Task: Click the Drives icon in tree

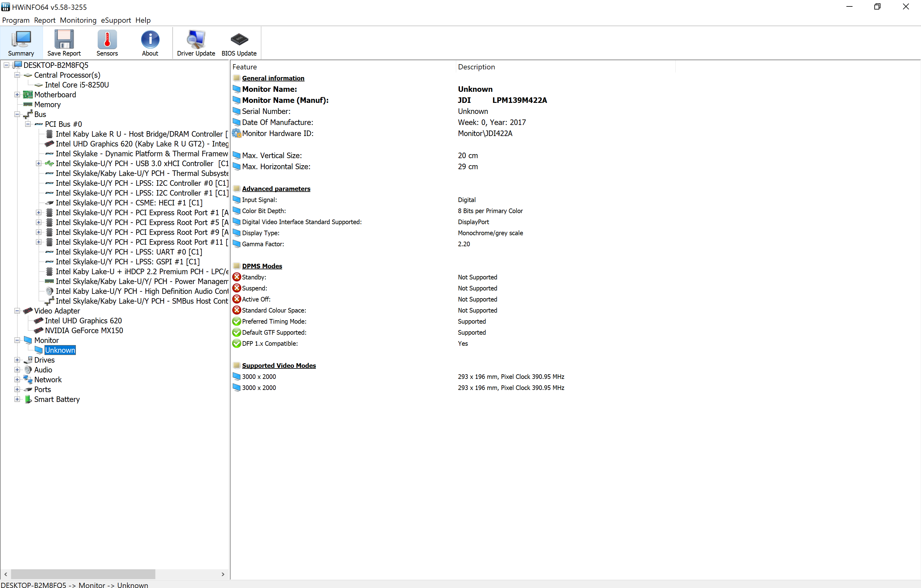Action: pos(28,360)
